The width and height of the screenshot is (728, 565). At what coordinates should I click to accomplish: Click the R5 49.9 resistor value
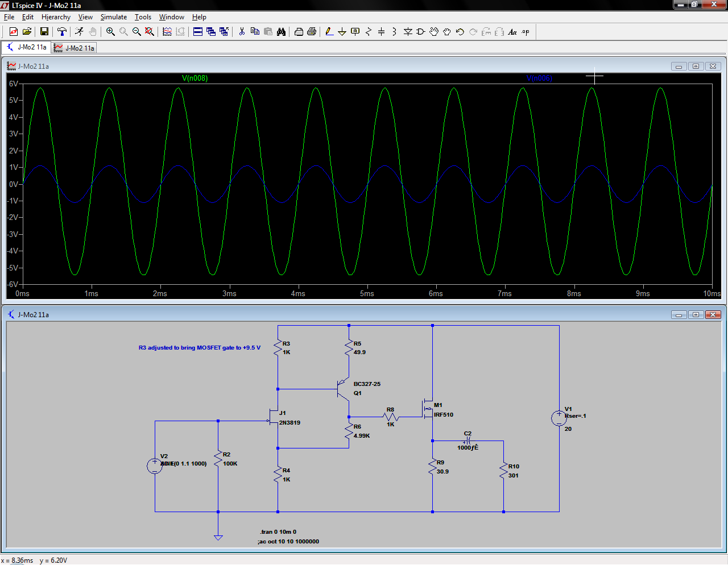[x=359, y=352]
